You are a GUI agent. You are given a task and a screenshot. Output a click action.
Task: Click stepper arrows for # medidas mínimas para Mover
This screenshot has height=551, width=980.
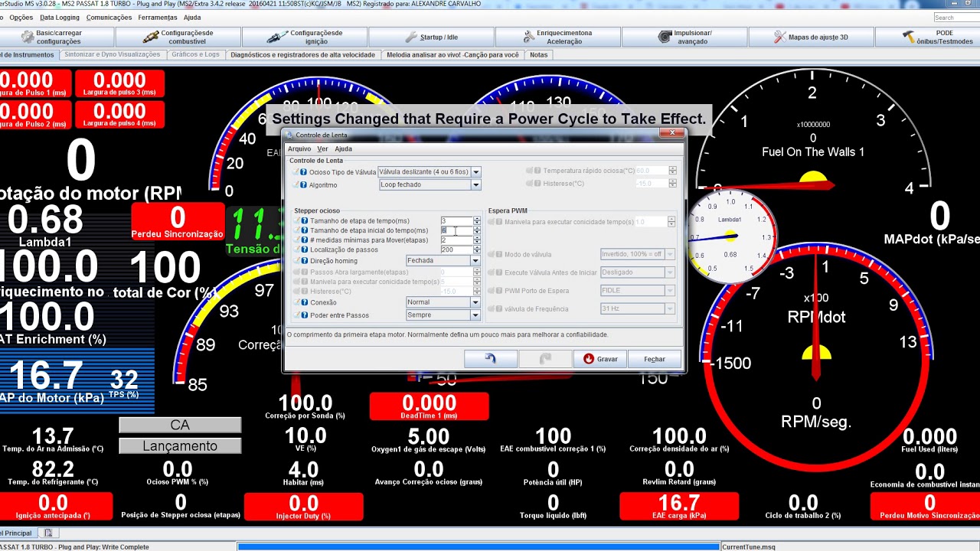point(476,240)
